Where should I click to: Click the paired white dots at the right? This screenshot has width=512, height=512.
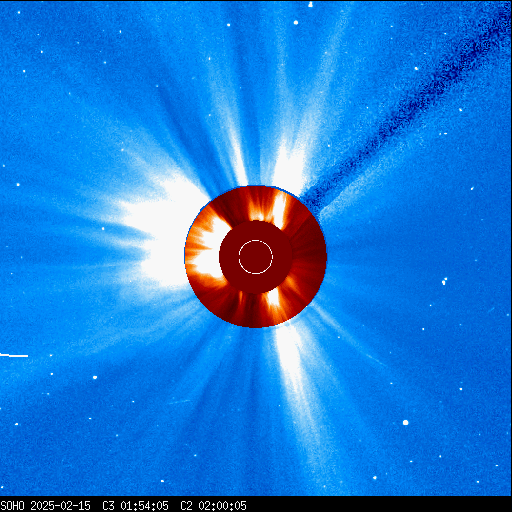tap(444, 281)
